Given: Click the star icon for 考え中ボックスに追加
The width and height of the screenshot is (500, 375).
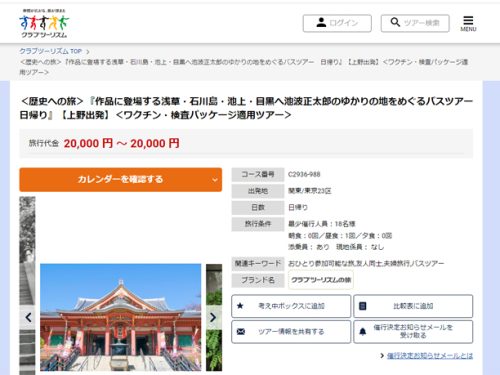Looking at the screenshot, I should click(240, 306).
